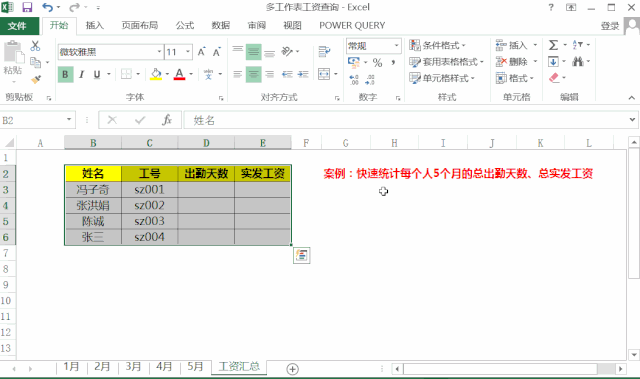The image size is (640, 379).
Task: Switch to the 公式 ribbon tab
Action: [185, 25]
